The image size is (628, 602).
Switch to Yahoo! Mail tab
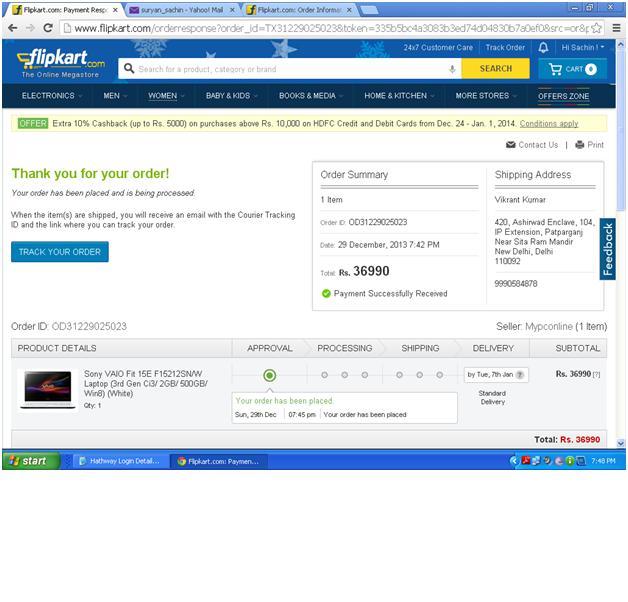[182, 10]
